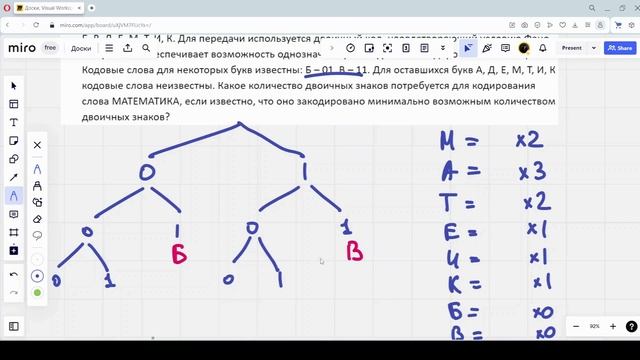This screenshot has width=640, height=360.
Task: Select the Frame tool
Action: (14, 232)
